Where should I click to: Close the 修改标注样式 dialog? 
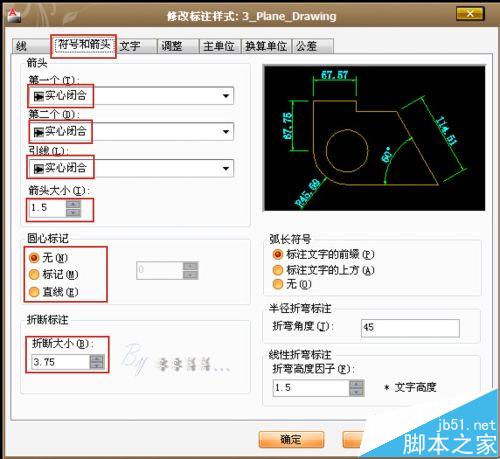click(x=470, y=13)
